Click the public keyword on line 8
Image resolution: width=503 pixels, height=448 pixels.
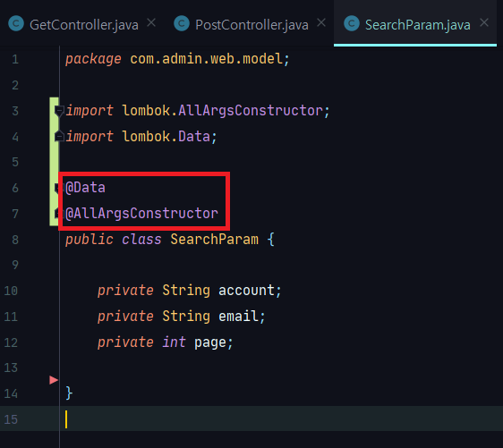(90, 240)
